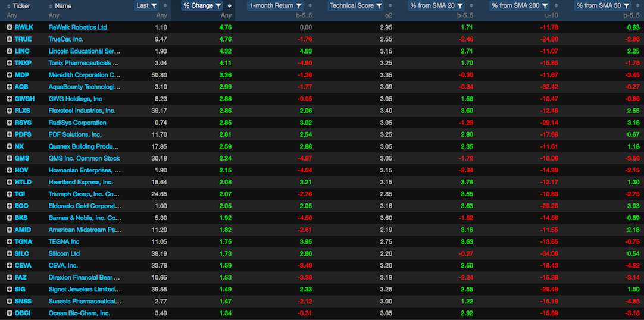This screenshot has width=644, height=320.
Task: Expand the RSYS row
Action: (10, 123)
